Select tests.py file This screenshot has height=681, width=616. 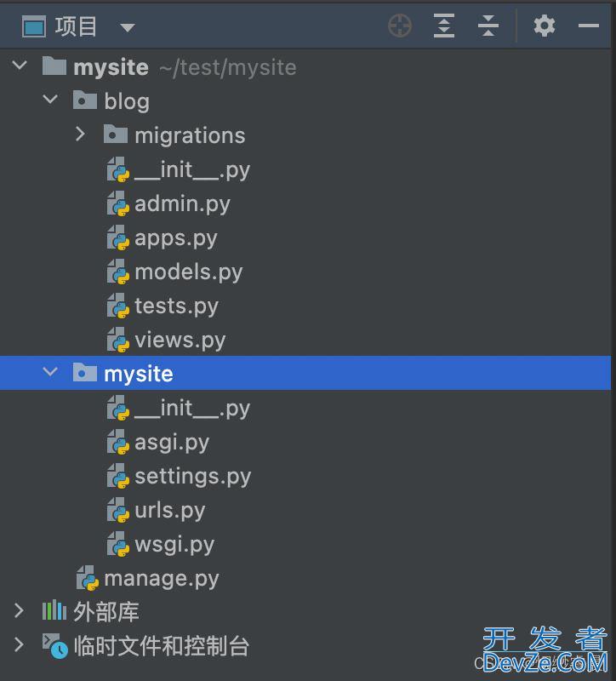tap(305, 306)
